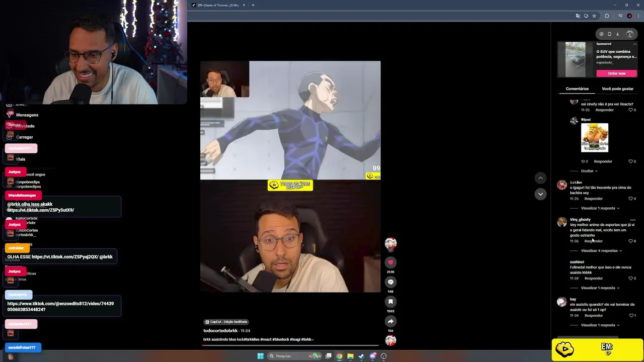644x362 pixels.
Task: Reply to kay's comment
Action: click(x=593, y=316)
